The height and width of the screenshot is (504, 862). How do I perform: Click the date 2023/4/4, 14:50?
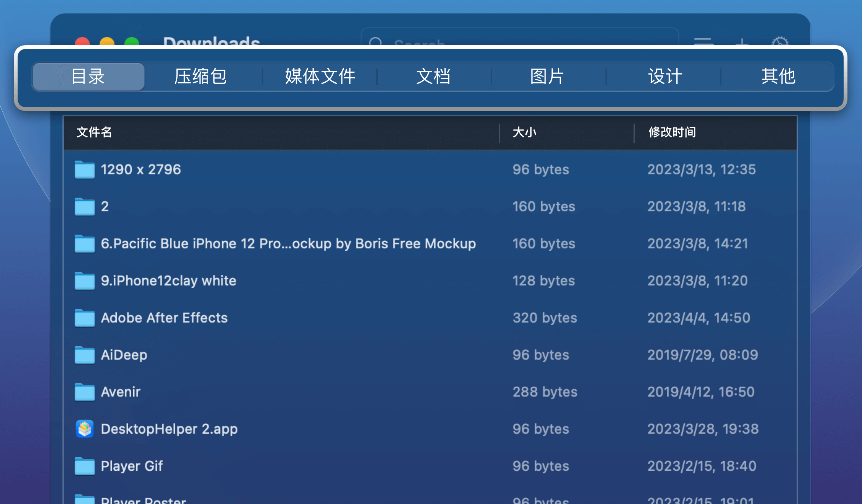(x=699, y=318)
